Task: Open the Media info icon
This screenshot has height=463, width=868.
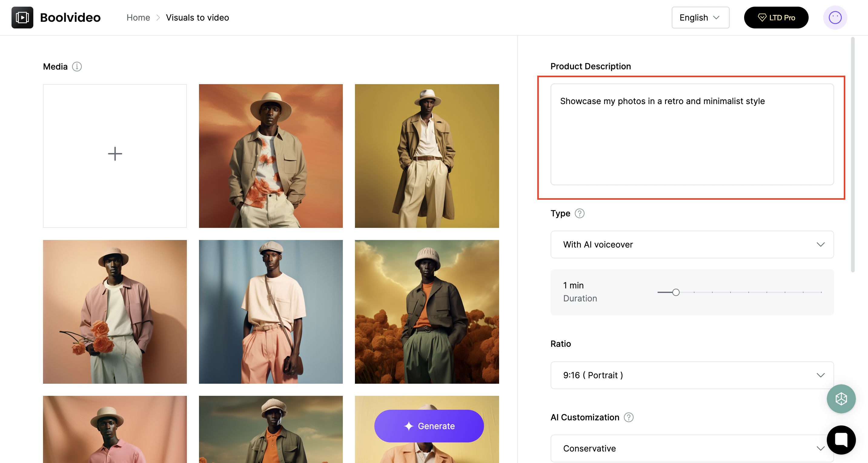Action: pyautogui.click(x=77, y=67)
